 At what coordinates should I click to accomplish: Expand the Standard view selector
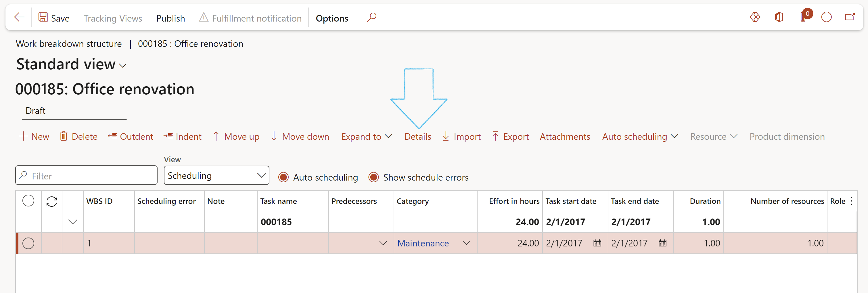pos(123,66)
